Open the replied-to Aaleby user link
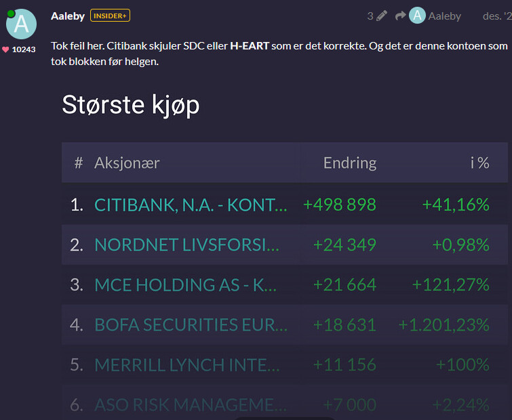This screenshot has height=420, width=512. tap(445, 16)
